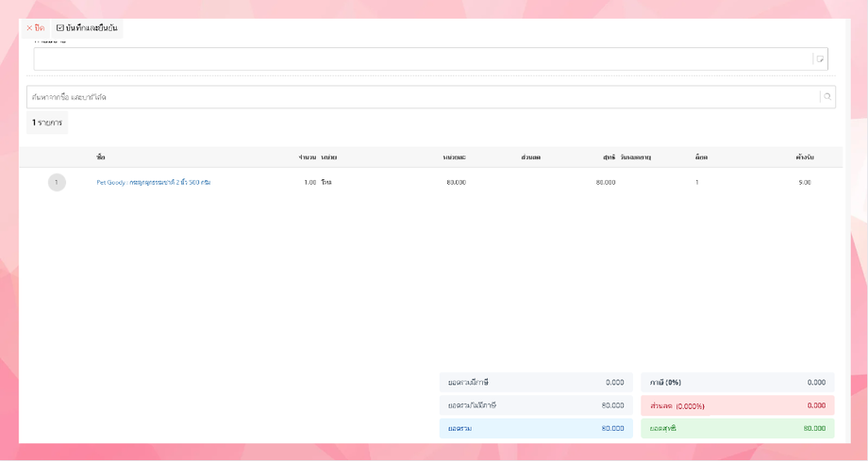
Task: Click the จำนวน quantity column header
Action: click(308, 157)
